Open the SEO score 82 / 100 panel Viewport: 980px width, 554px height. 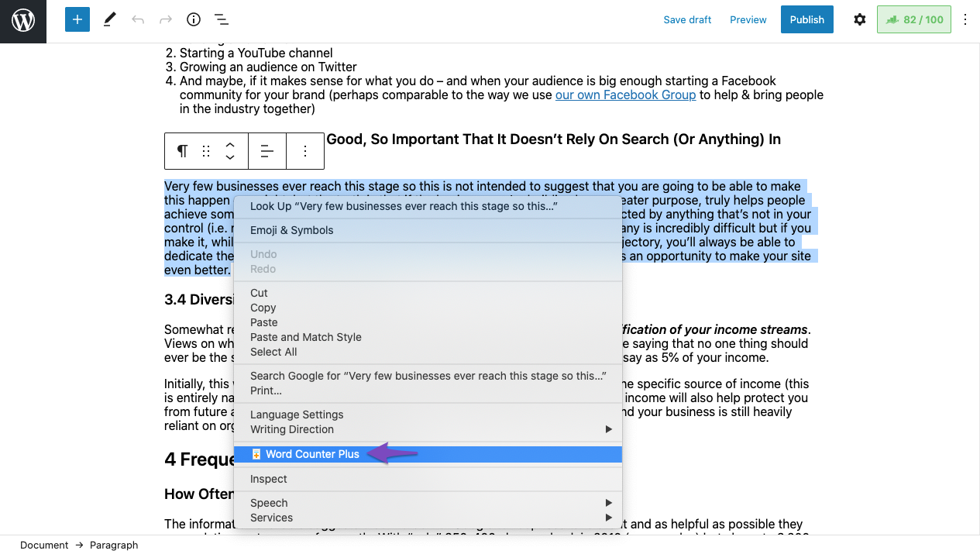[914, 20]
